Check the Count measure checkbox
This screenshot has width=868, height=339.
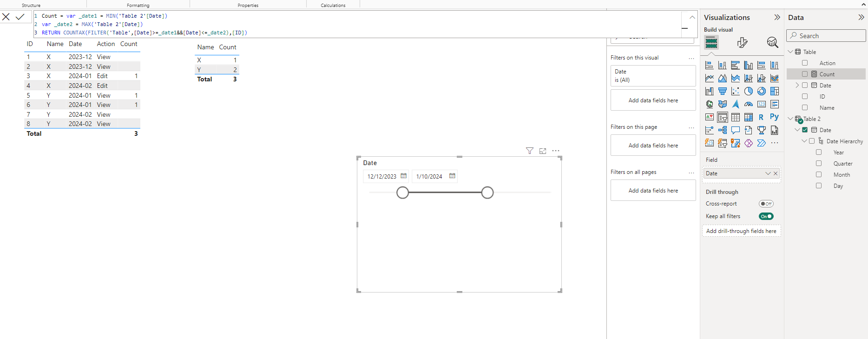click(805, 74)
